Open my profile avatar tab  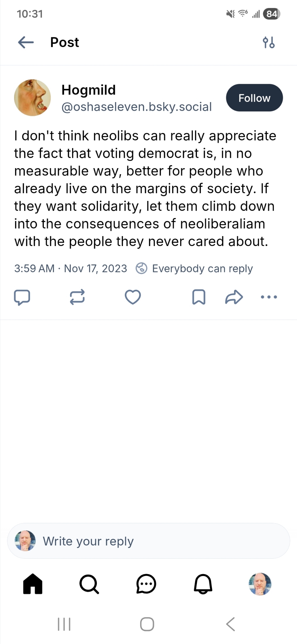(260, 584)
